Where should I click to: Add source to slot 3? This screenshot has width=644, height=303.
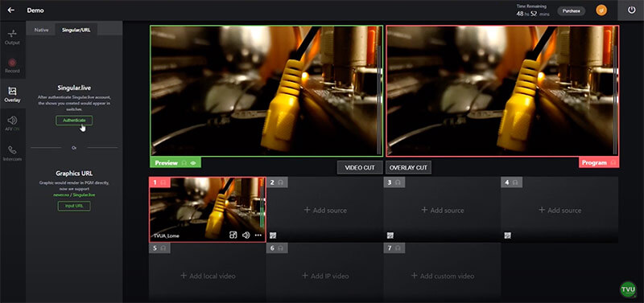click(x=442, y=210)
